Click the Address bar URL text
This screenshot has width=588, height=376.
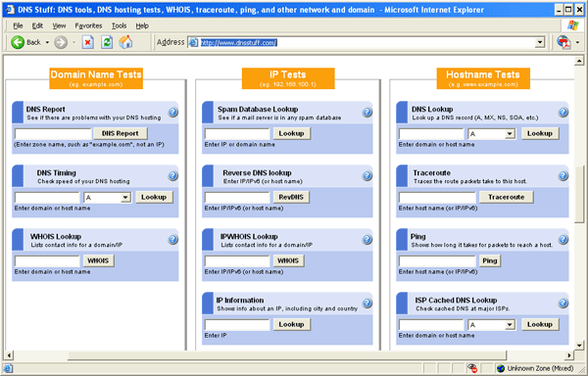tap(238, 43)
